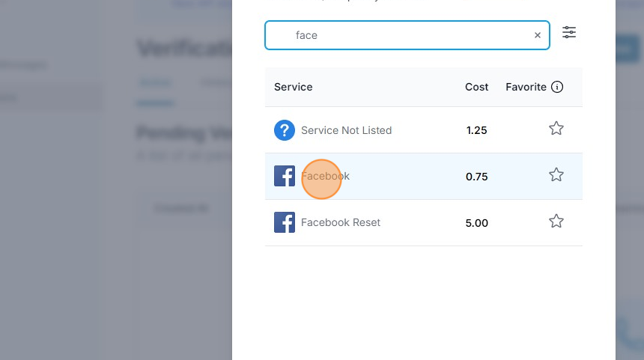Open the filter settings sliders icon
The width and height of the screenshot is (644, 360).
(x=569, y=32)
